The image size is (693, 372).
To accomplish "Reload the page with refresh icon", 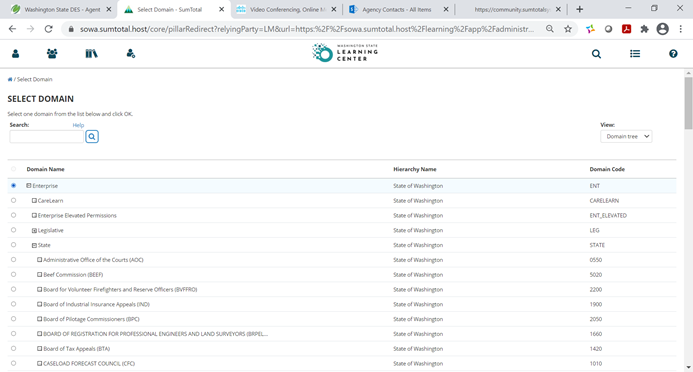I will tap(49, 29).
